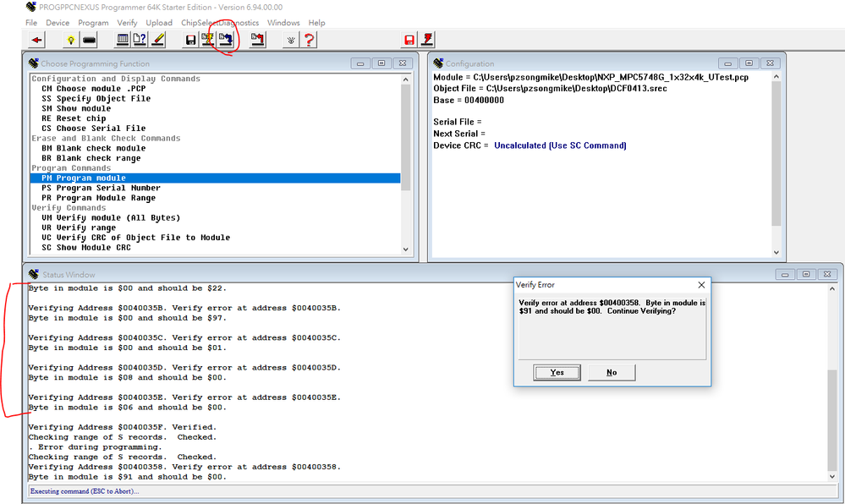Image resolution: width=845 pixels, height=504 pixels.
Task: Click the red back arrow toolbar icon
Action: coord(36,40)
